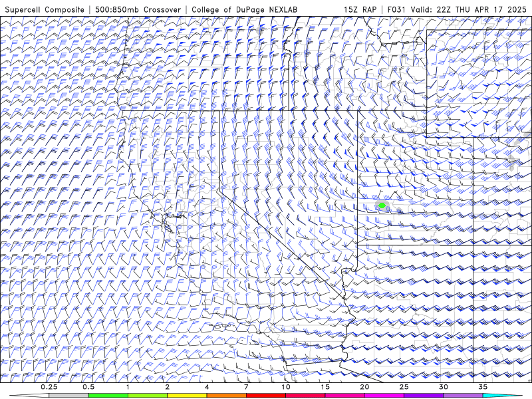Click the "0.5" legend value
Image resolution: width=532 pixels, height=399 pixels.
tap(88, 387)
